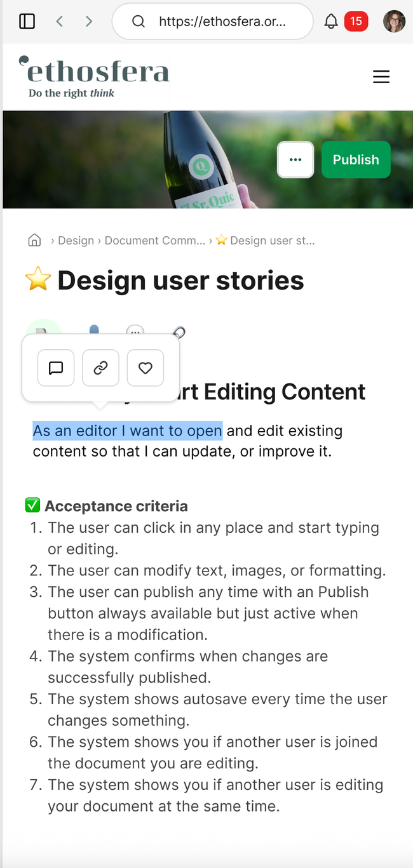The width and height of the screenshot is (413, 868).
Task: Navigate forward with browser arrow
Action: point(89,22)
